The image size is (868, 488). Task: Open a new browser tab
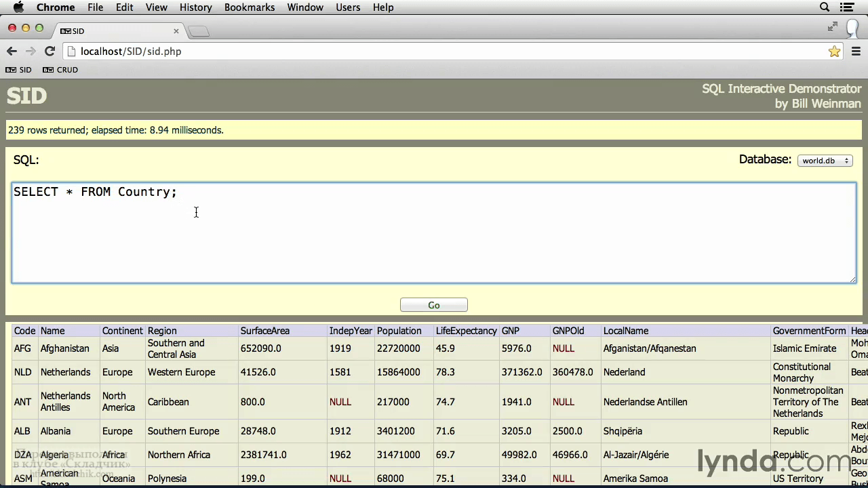[x=199, y=31]
